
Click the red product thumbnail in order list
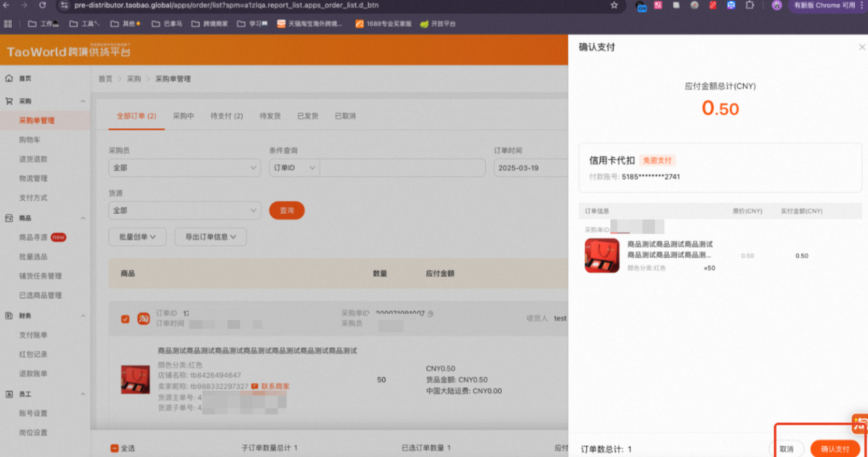(x=135, y=379)
